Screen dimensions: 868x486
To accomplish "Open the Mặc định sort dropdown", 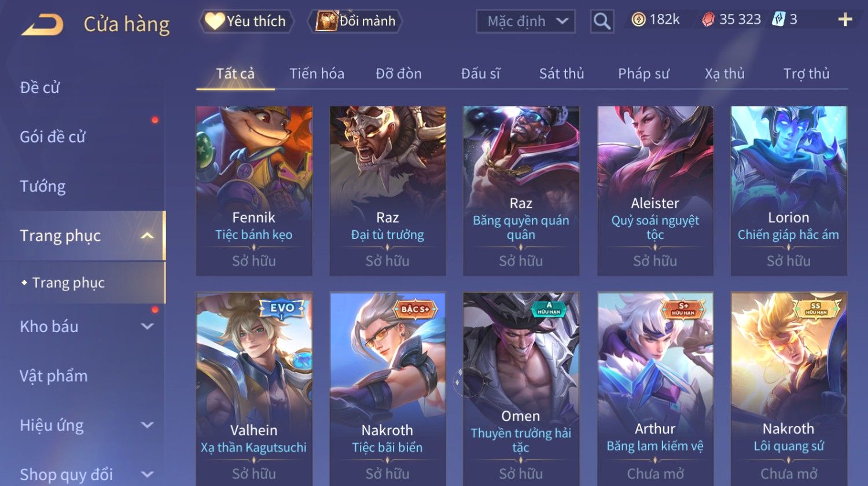I will coord(526,21).
